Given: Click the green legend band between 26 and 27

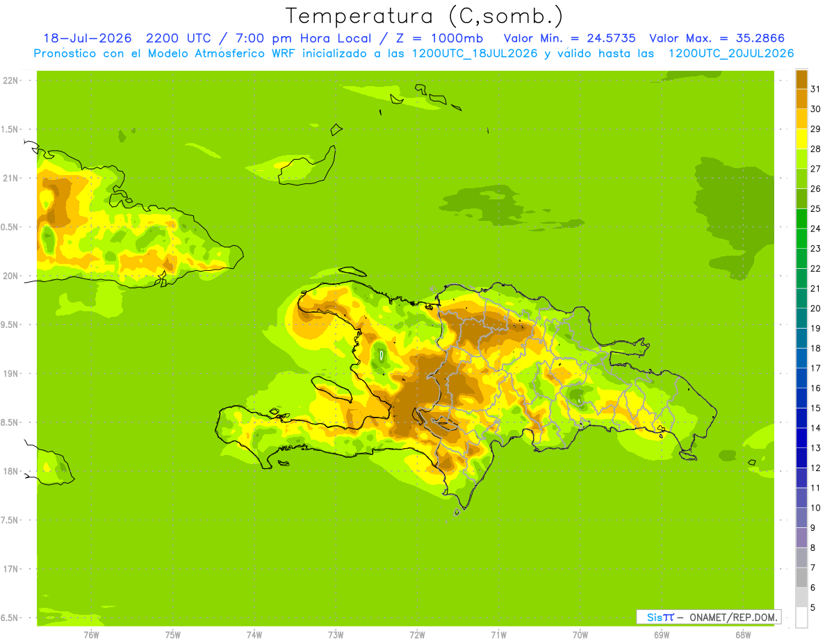Looking at the screenshot, I should pyautogui.click(x=801, y=179).
